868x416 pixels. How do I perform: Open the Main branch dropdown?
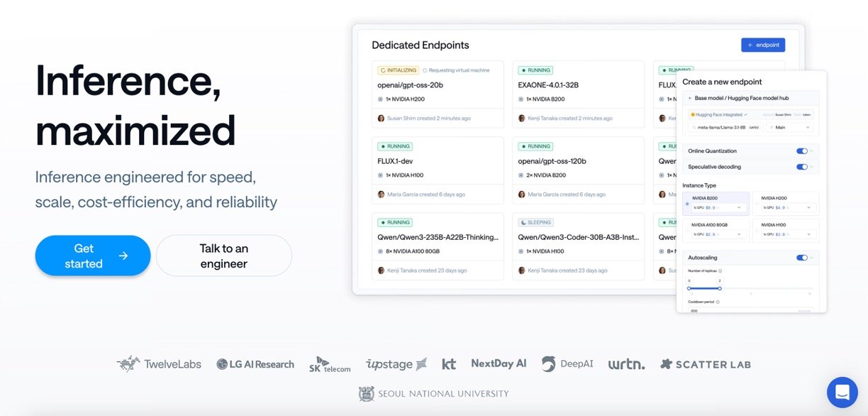pos(788,127)
